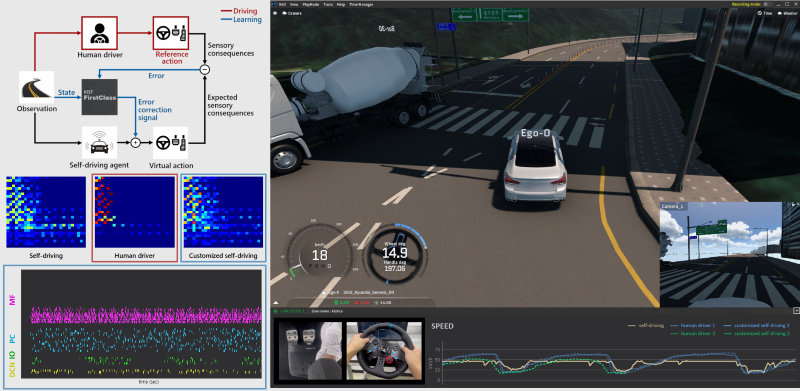This screenshot has width=800, height=391.
Task: Open the Edit menu
Action: point(282,4)
